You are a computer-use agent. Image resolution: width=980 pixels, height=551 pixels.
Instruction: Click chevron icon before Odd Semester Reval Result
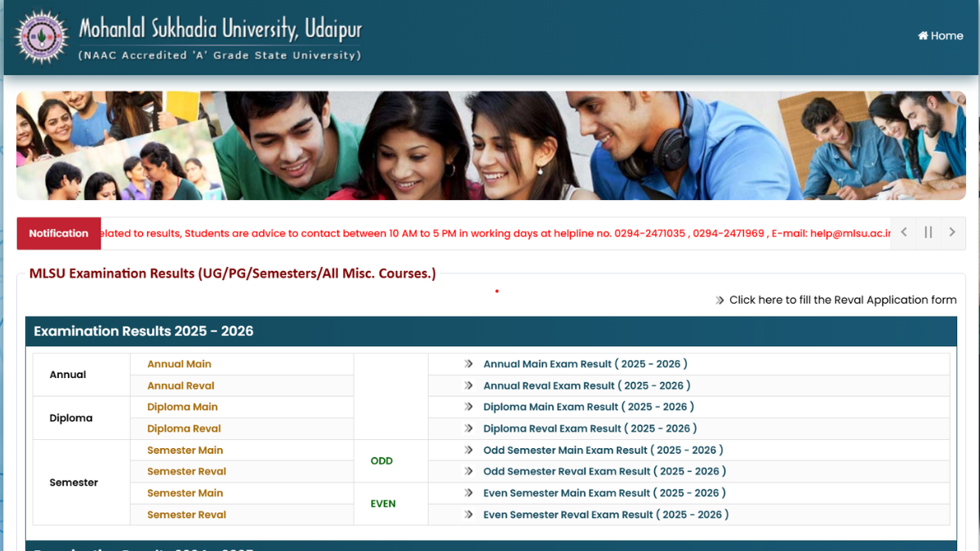coord(469,471)
